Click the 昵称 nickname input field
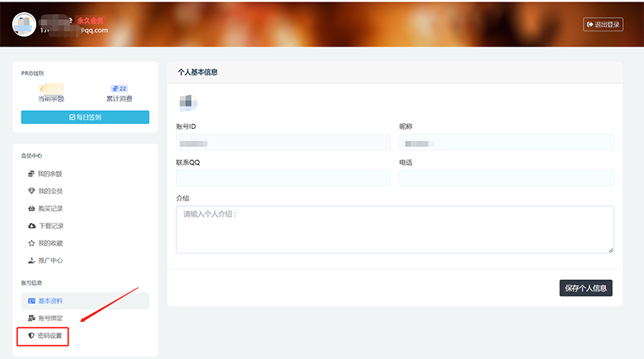 (506, 142)
